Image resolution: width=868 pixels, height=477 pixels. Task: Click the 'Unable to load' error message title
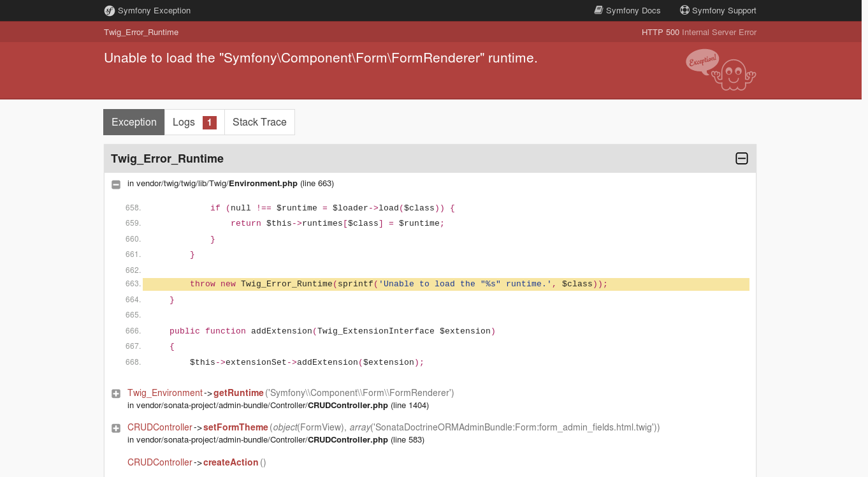[321, 58]
